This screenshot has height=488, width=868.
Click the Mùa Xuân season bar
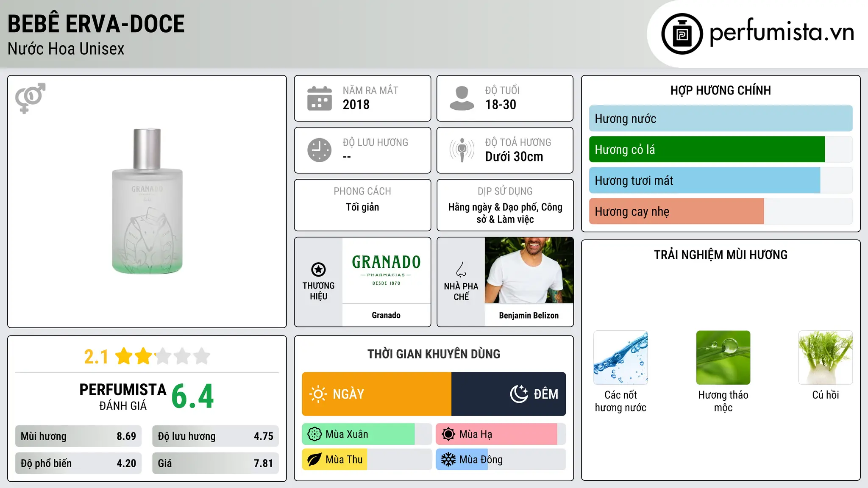(367, 434)
